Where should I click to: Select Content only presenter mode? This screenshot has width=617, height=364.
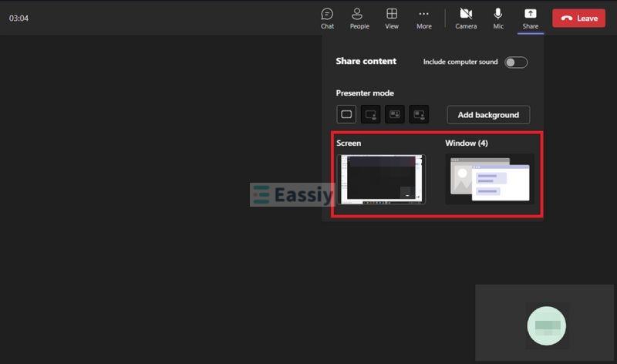(346, 114)
